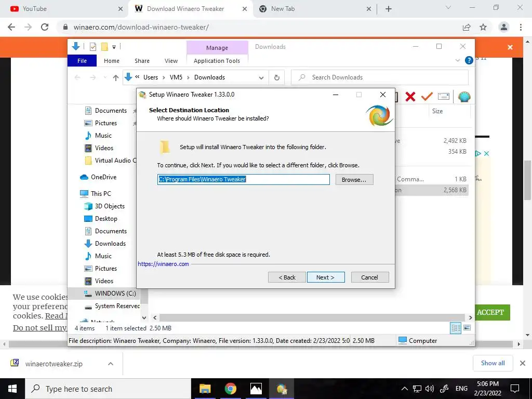Select Desktop under This PC
This screenshot has width=532, height=399.
click(x=106, y=219)
